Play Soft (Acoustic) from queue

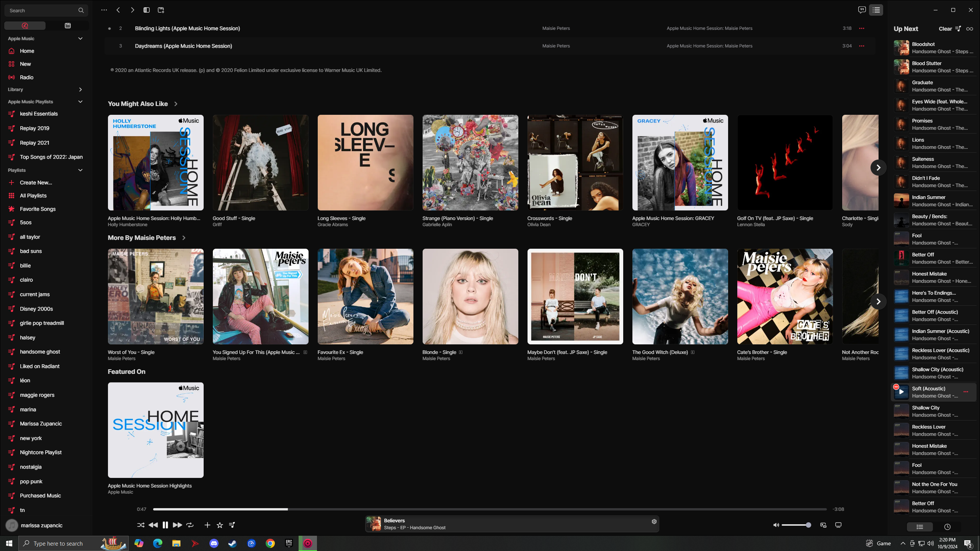point(901,392)
